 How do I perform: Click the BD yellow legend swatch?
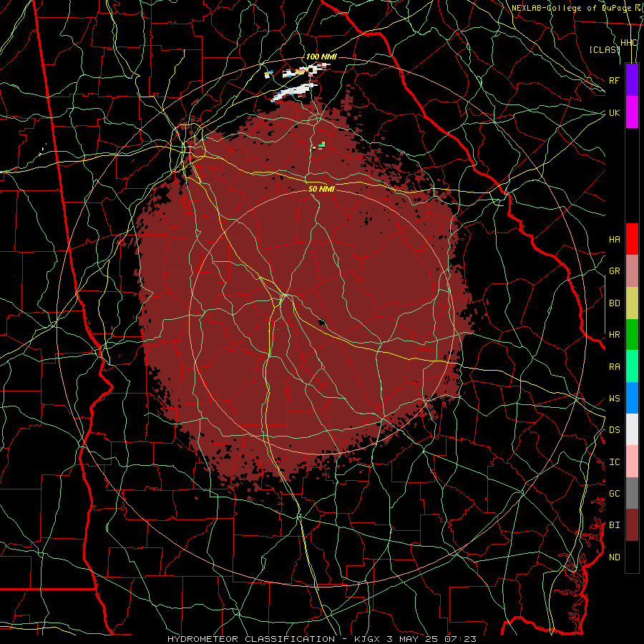click(632, 303)
